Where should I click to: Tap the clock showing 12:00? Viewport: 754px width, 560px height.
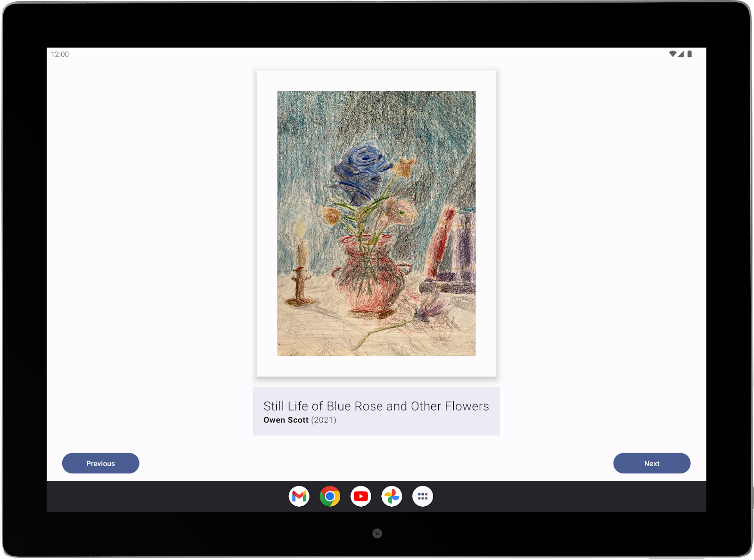coord(59,54)
